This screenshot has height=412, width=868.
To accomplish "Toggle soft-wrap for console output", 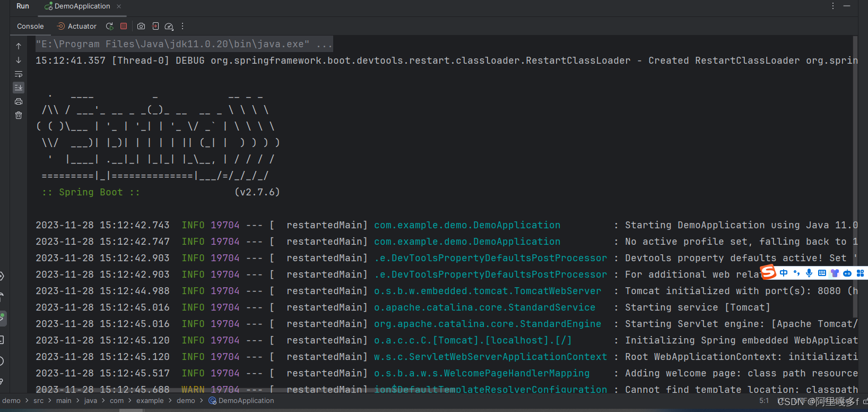I will [x=19, y=74].
